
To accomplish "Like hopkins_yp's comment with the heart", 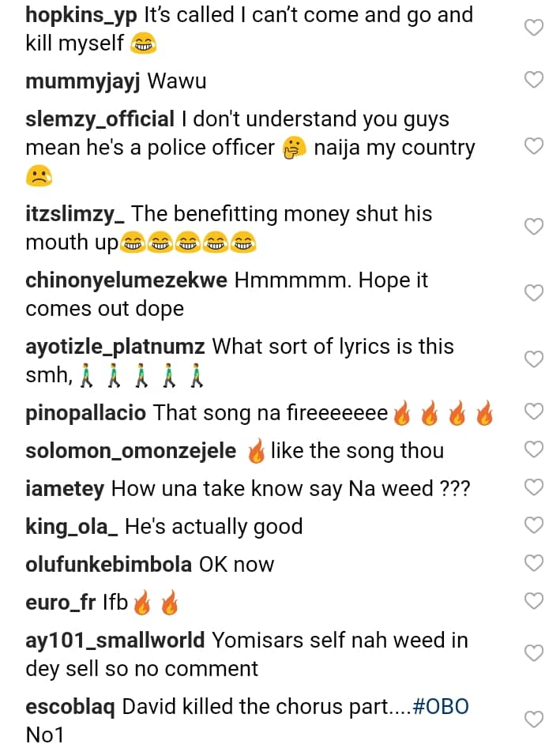I will pos(535,28).
